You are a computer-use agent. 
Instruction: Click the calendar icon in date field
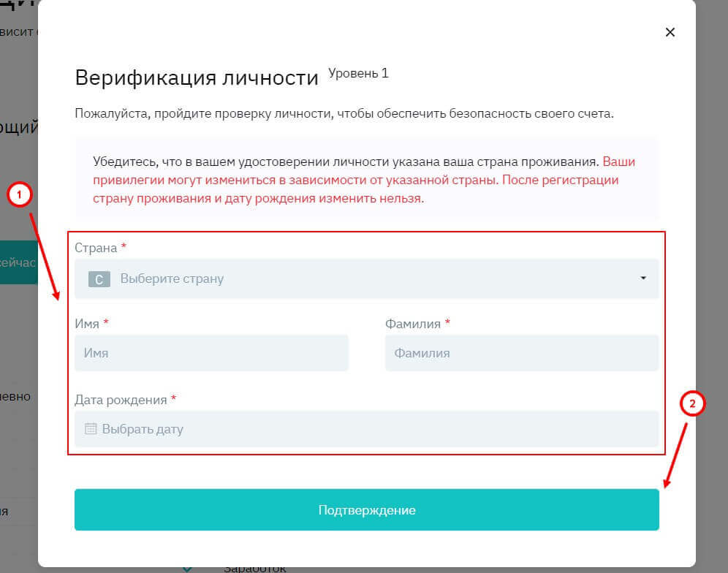pos(91,429)
